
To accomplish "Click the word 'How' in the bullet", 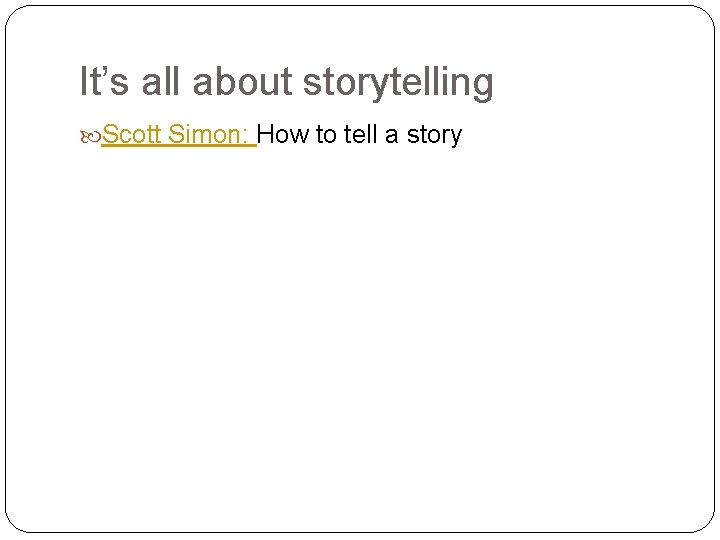I will 283,134.
